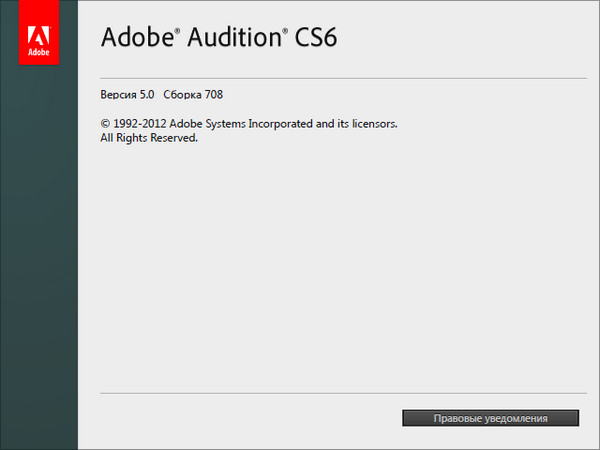600x450 pixels.
Task: Select the Версия 5.0 version text
Action: pos(127,95)
